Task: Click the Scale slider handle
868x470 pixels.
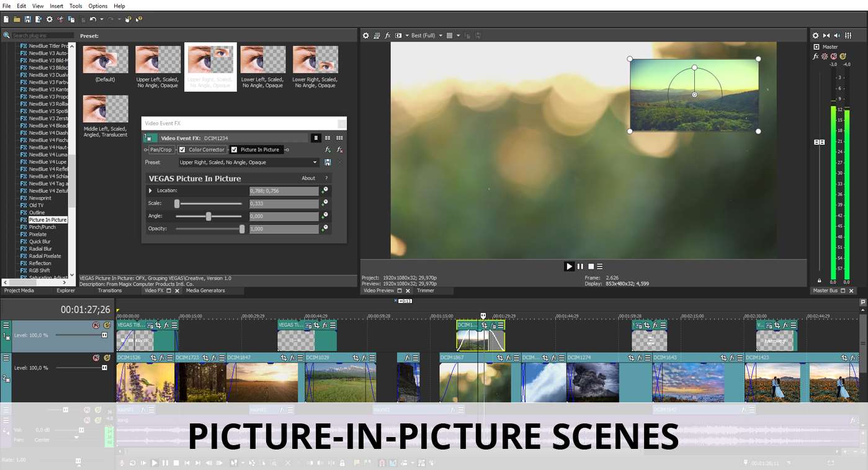Action: point(177,204)
